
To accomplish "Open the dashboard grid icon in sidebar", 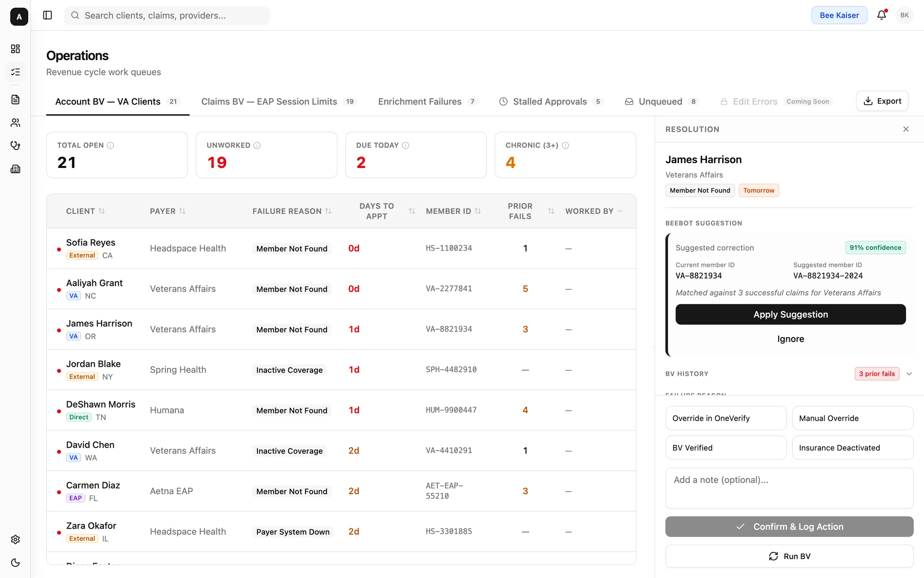I will [x=15, y=49].
